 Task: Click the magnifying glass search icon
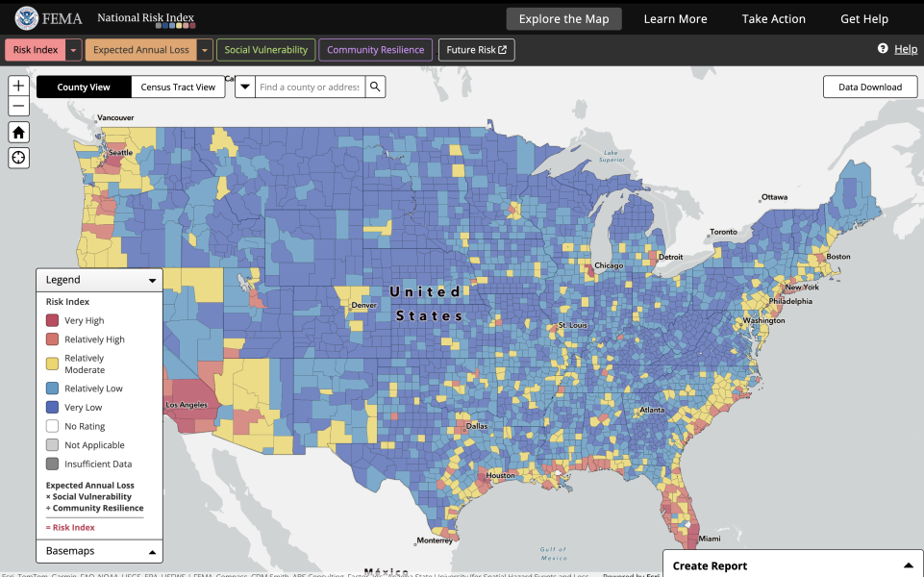(x=375, y=87)
